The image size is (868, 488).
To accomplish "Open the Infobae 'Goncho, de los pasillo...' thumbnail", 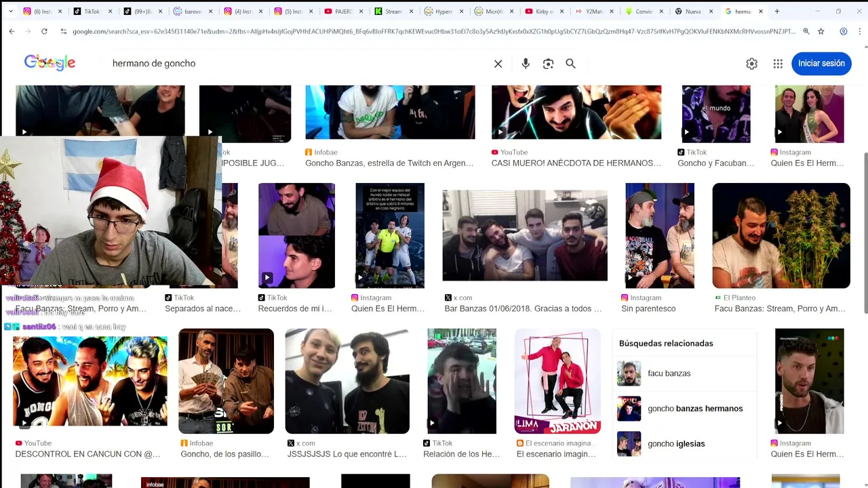I will pyautogui.click(x=226, y=381).
